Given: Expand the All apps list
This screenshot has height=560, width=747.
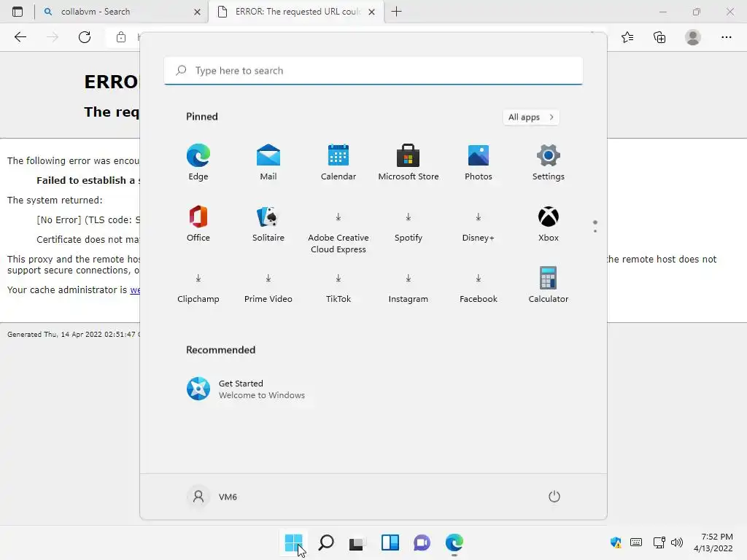Looking at the screenshot, I should click(x=531, y=117).
